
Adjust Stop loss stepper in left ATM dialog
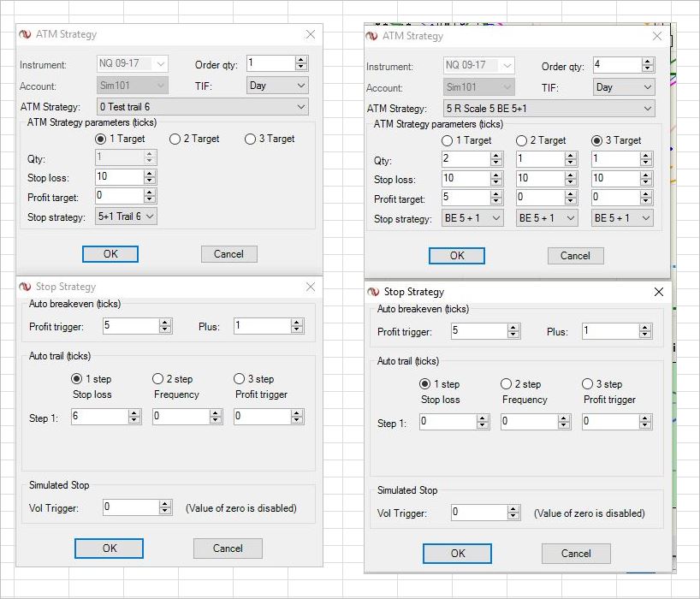150,177
